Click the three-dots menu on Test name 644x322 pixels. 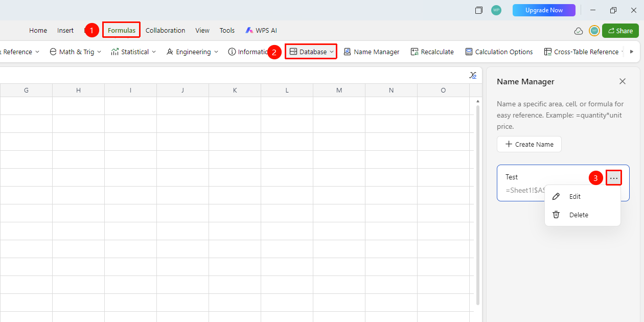(614, 178)
